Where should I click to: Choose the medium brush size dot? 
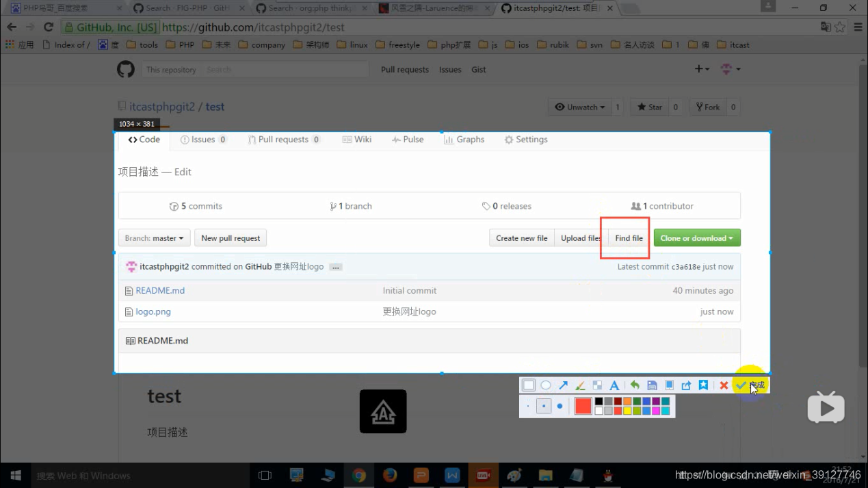[544, 407]
